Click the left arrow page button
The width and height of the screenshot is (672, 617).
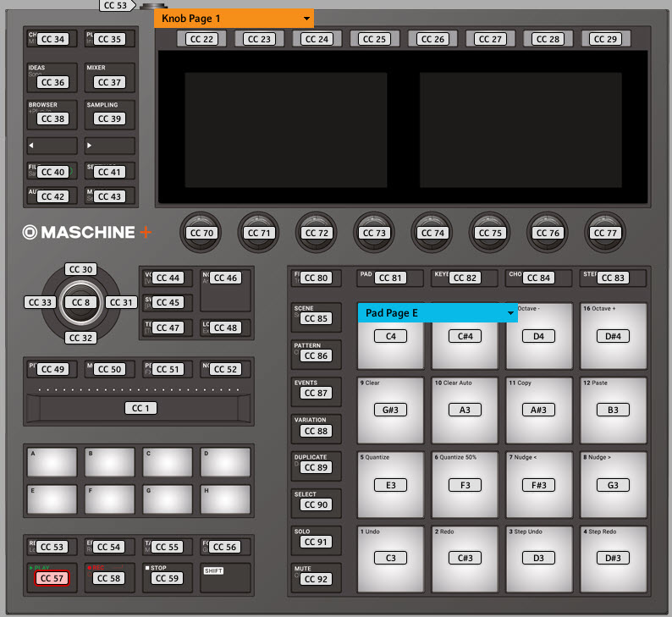[x=52, y=146]
